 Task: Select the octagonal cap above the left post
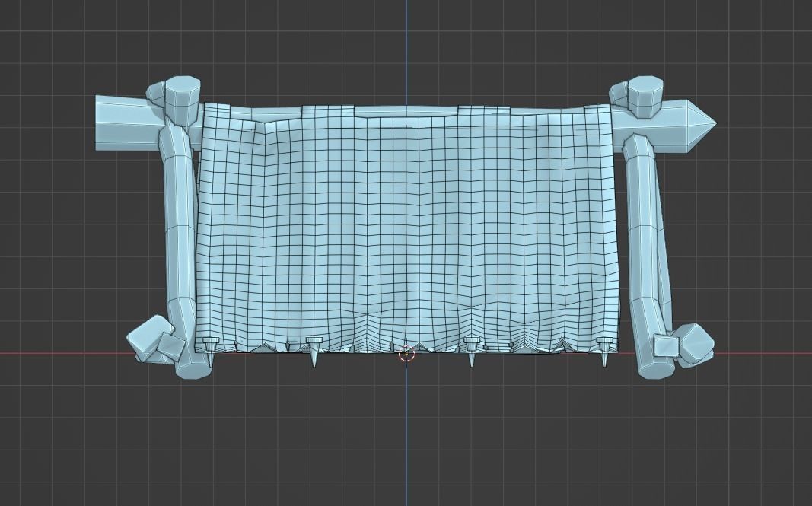point(183,101)
